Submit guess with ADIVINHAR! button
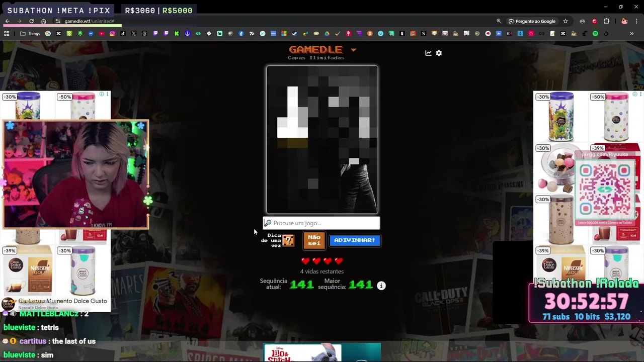The width and height of the screenshot is (644, 362). [355, 240]
